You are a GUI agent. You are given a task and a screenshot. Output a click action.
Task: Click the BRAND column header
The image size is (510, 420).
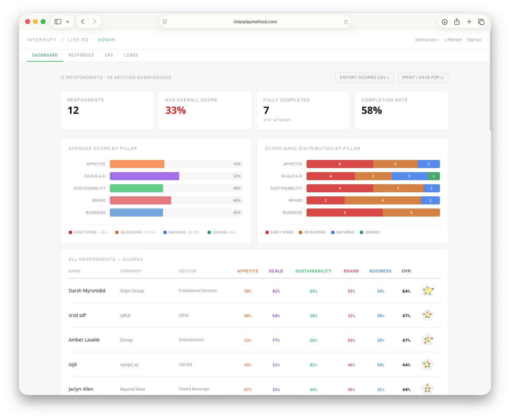click(x=351, y=271)
